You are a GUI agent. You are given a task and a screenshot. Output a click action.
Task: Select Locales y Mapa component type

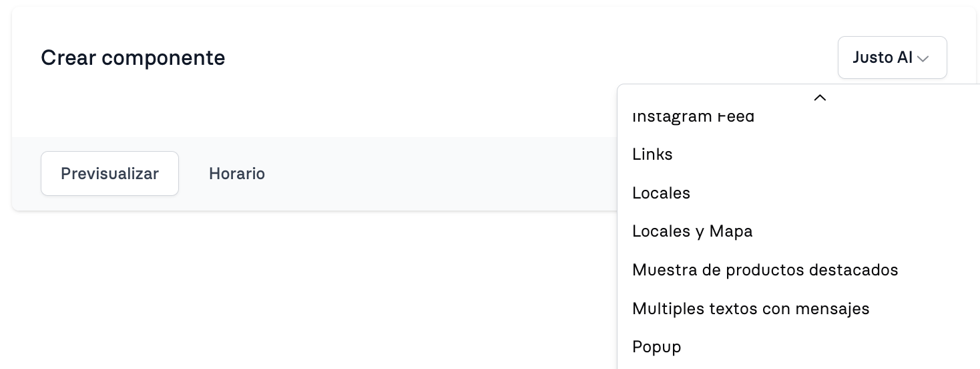[x=799, y=231]
